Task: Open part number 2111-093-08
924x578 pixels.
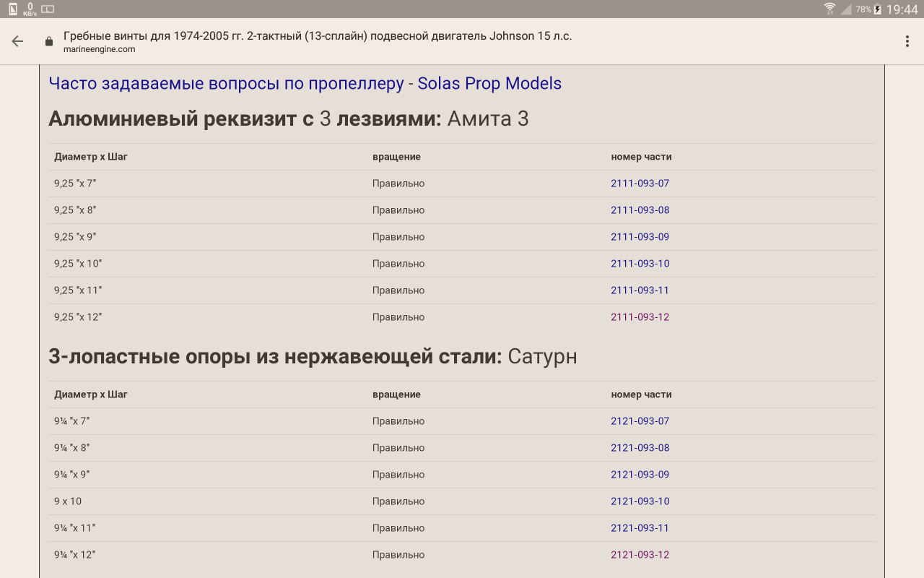Action: pos(640,210)
